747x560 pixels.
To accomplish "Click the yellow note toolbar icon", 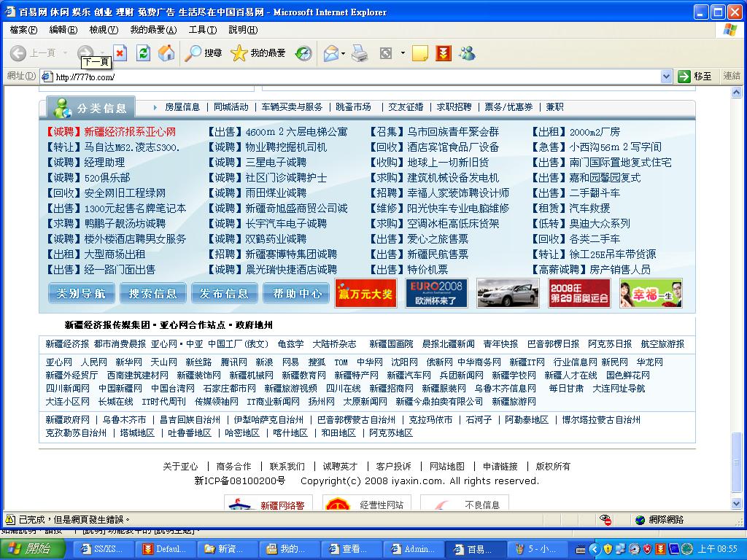I will point(419,52).
